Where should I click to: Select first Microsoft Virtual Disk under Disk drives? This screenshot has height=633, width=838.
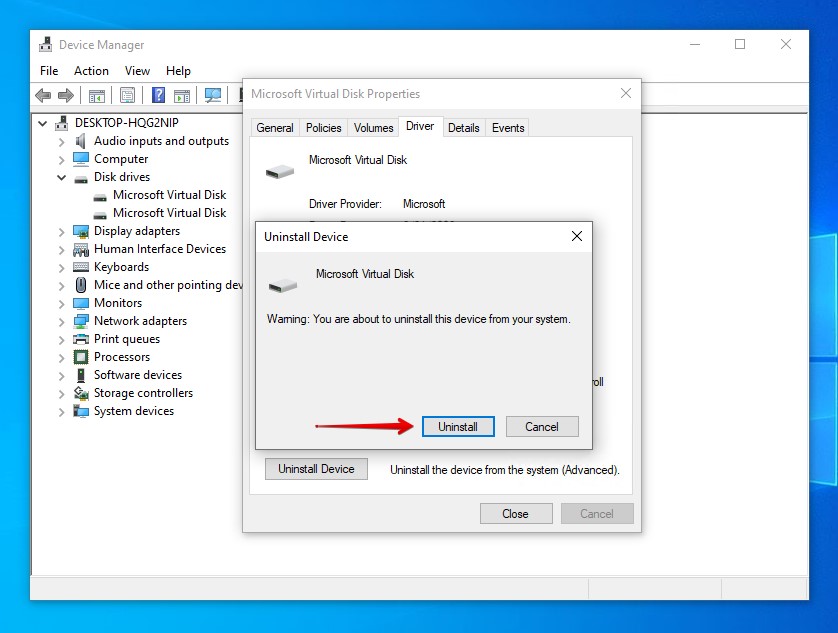point(169,195)
